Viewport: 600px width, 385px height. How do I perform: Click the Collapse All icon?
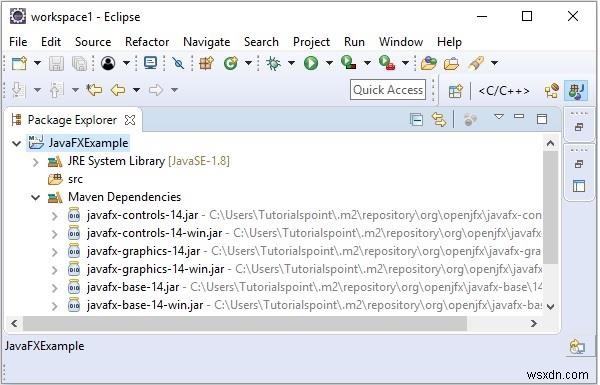click(416, 120)
